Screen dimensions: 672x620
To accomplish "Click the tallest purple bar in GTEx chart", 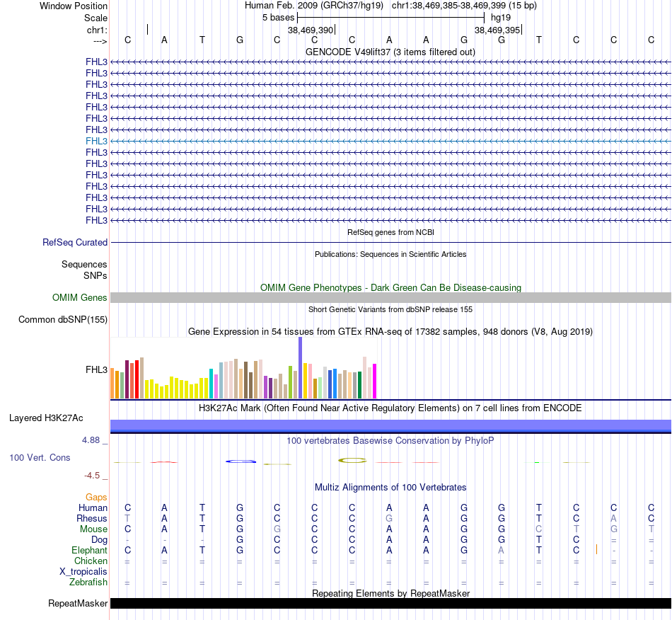I will pyautogui.click(x=300, y=368).
